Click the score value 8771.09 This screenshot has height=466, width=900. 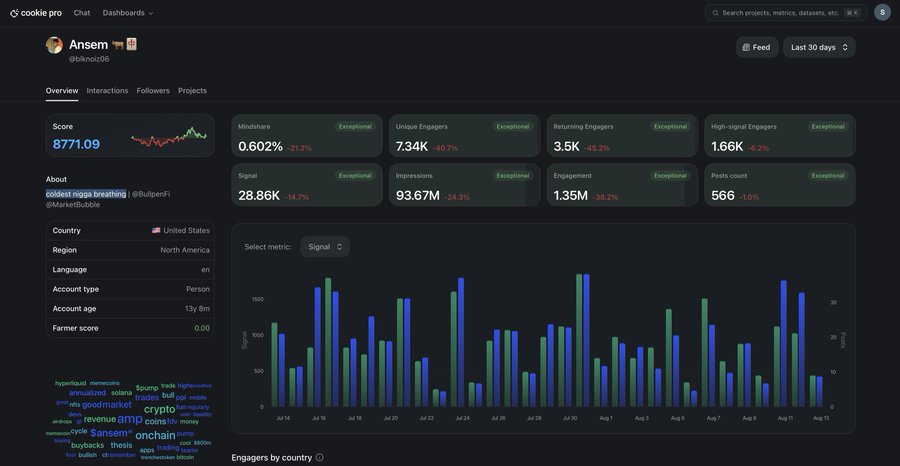point(76,144)
